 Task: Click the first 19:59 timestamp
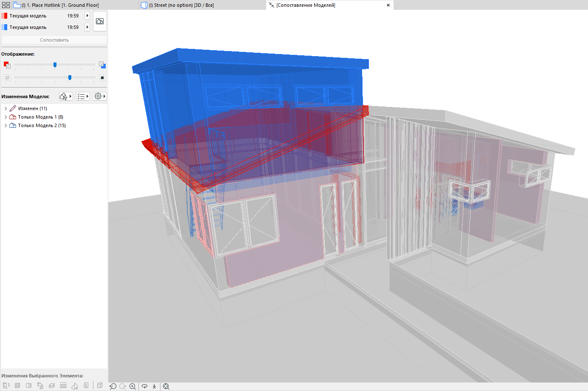(x=73, y=16)
